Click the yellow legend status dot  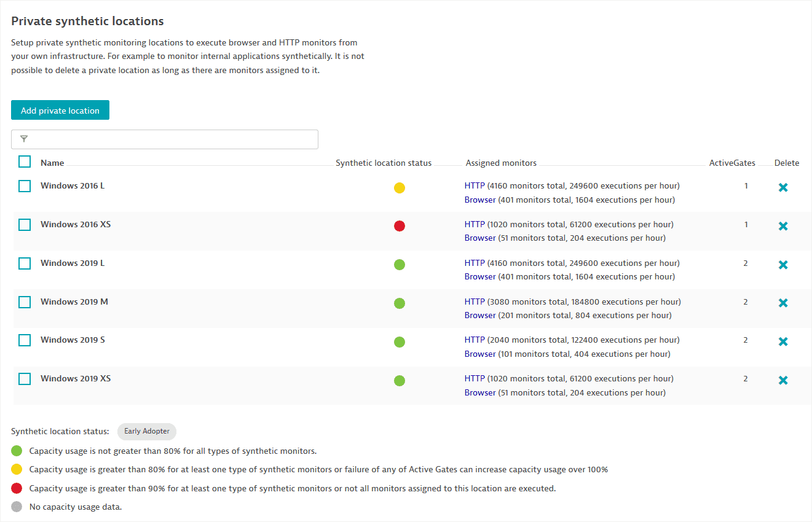(x=17, y=470)
